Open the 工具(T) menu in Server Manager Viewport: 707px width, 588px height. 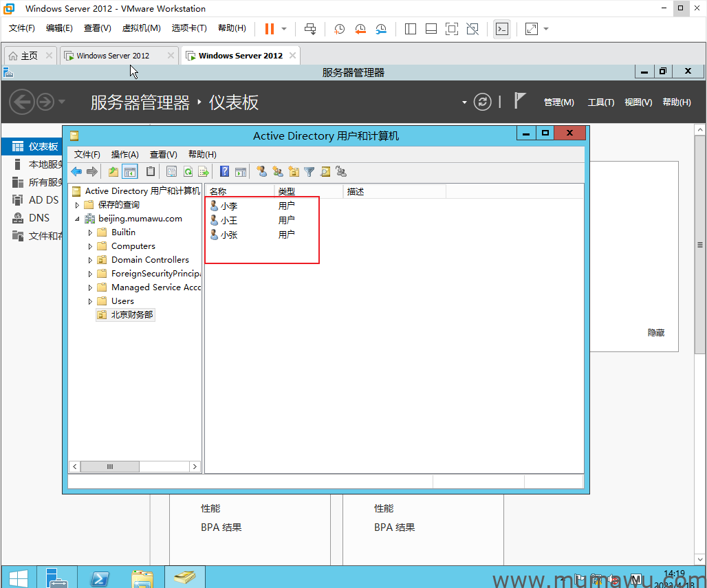tap(600, 102)
